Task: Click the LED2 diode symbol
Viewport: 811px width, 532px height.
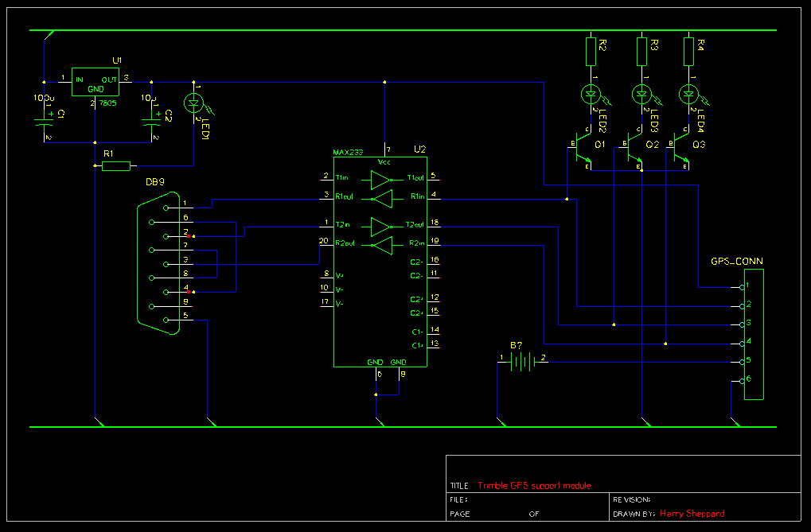Action: (591, 95)
